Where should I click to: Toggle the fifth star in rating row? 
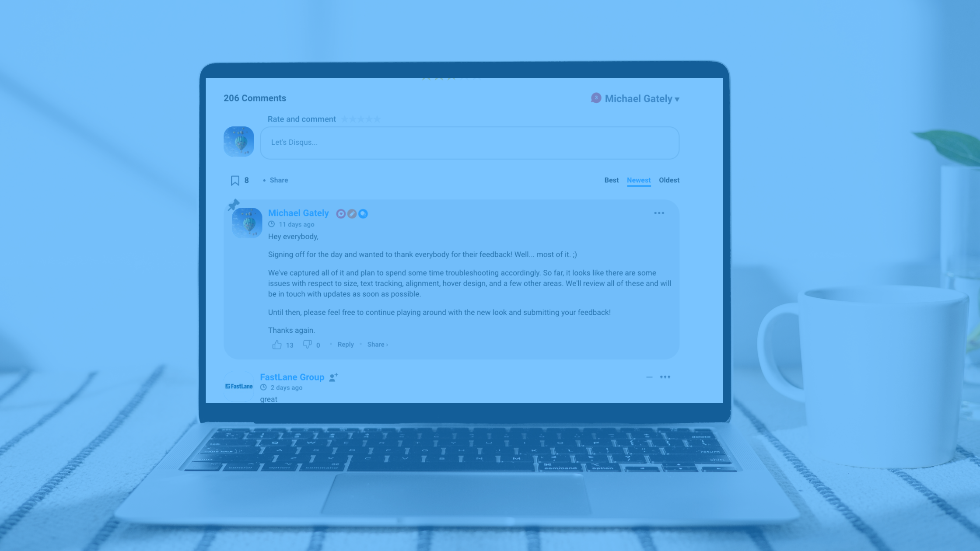378,119
